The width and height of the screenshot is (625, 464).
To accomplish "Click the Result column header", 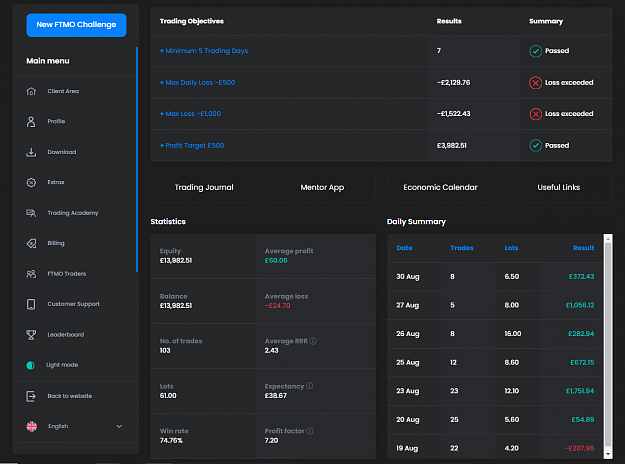I will pos(583,248).
